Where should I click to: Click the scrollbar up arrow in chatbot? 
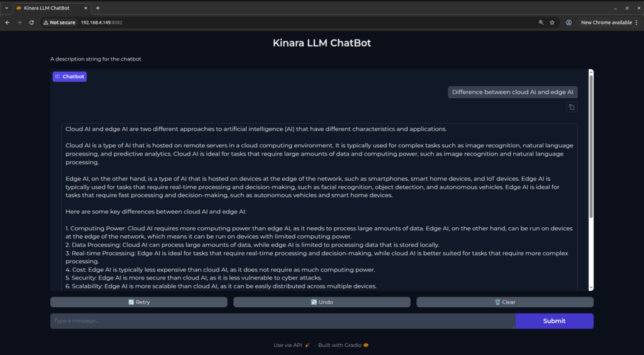click(591, 72)
